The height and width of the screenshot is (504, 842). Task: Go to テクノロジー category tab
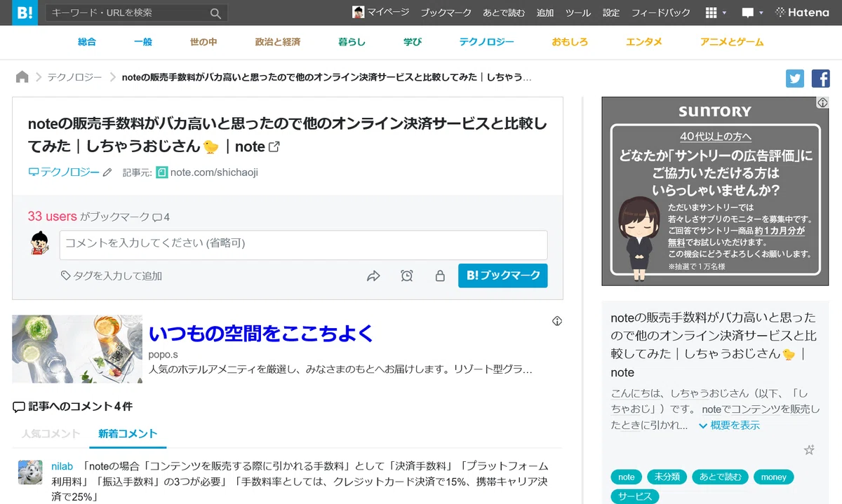click(487, 42)
